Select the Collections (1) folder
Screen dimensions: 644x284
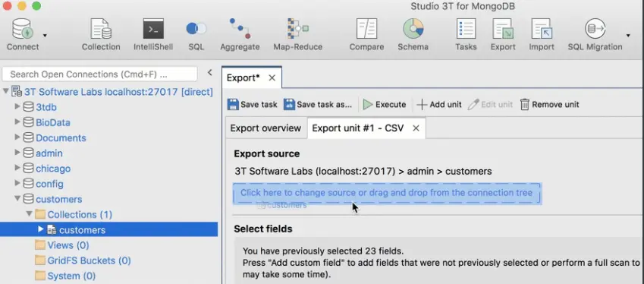(80, 215)
